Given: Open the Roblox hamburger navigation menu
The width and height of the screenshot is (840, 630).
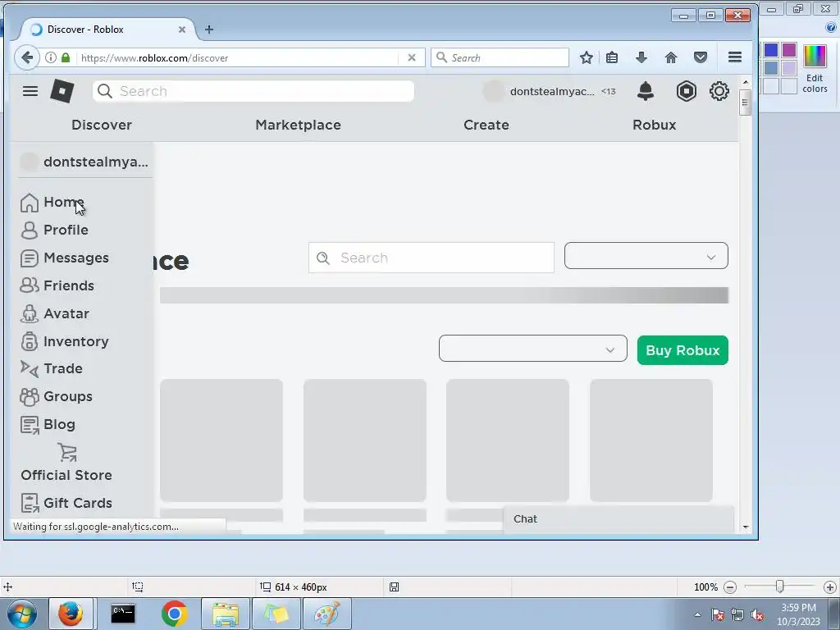Looking at the screenshot, I should pyautogui.click(x=30, y=91).
